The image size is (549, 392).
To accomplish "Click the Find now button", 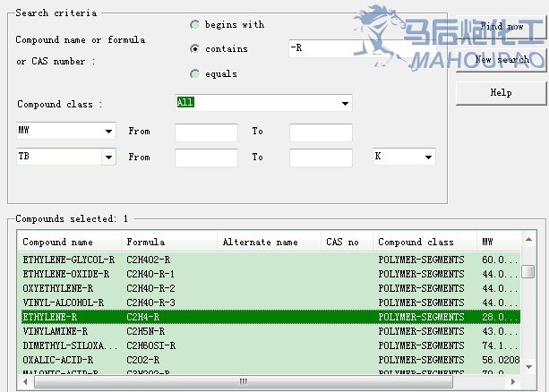I will pos(502,27).
